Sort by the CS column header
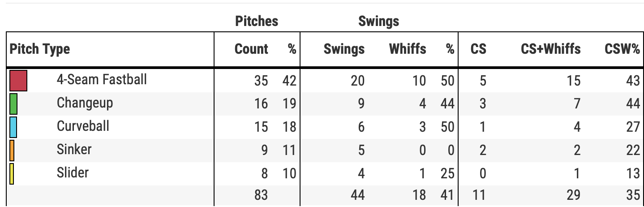Screen dimensions: 644x207 click(478, 49)
